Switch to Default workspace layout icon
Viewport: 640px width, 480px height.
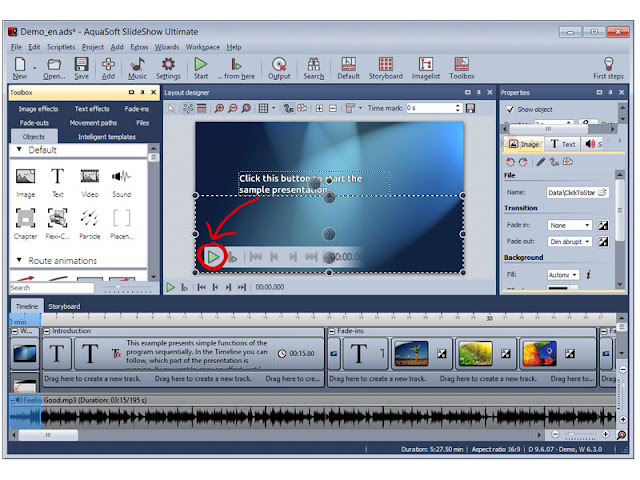[349, 68]
